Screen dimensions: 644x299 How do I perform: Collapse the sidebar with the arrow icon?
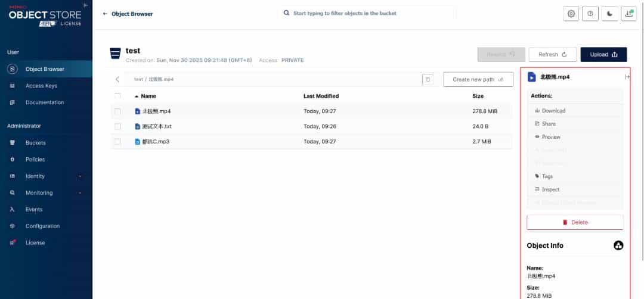coord(85,5)
